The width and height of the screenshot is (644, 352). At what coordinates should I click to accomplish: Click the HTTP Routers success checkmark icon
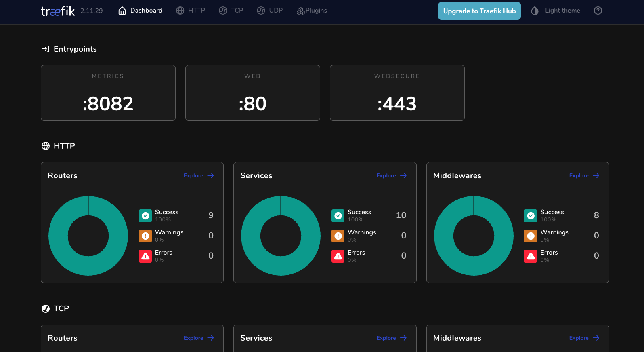(x=145, y=216)
